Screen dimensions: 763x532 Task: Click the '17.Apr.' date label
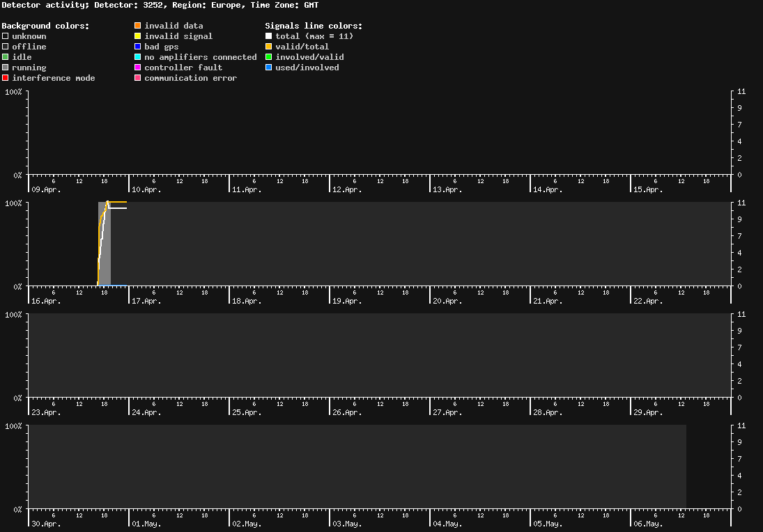click(x=146, y=301)
